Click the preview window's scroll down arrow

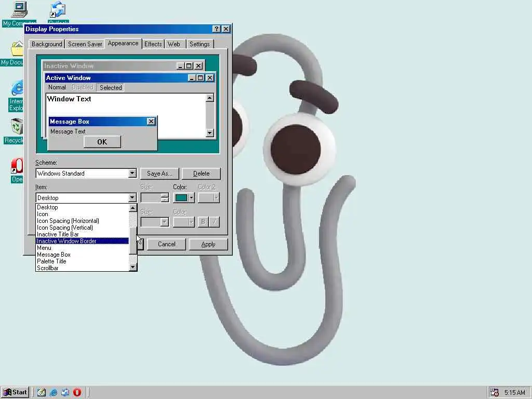coord(210,132)
